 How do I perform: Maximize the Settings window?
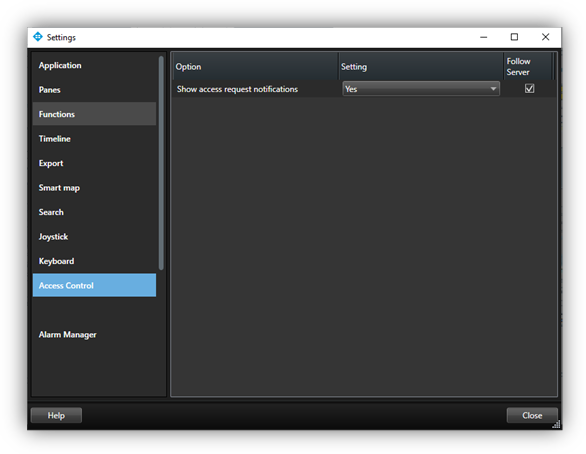pos(514,37)
